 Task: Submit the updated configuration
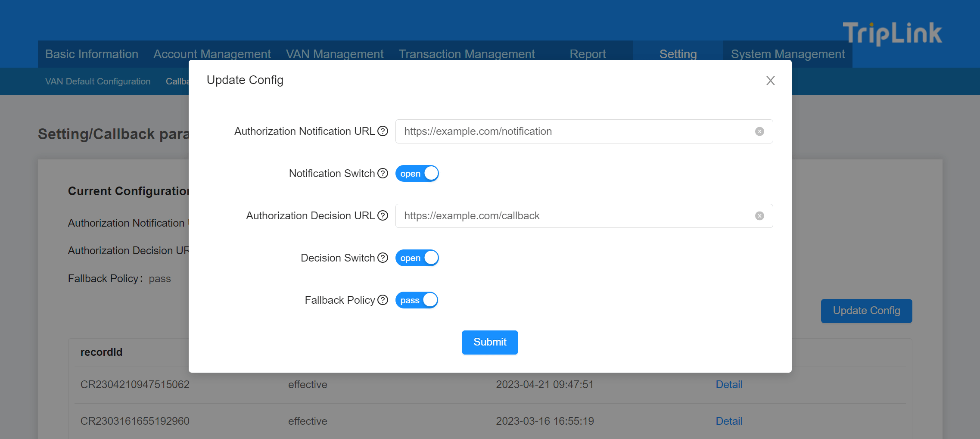[x=489, y=342]
